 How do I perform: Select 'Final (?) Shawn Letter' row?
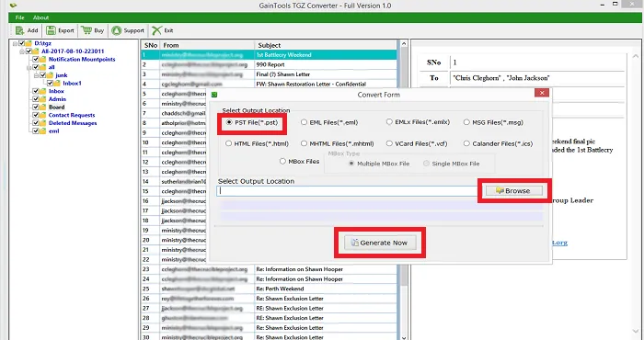click(x=270, y=74)
